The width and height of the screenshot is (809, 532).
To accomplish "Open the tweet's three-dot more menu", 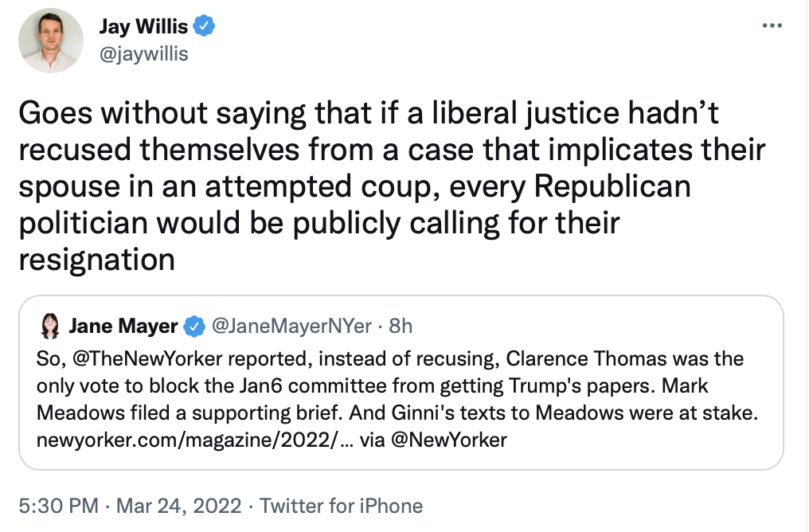I will pyautogui.click(x=772, y=26).
